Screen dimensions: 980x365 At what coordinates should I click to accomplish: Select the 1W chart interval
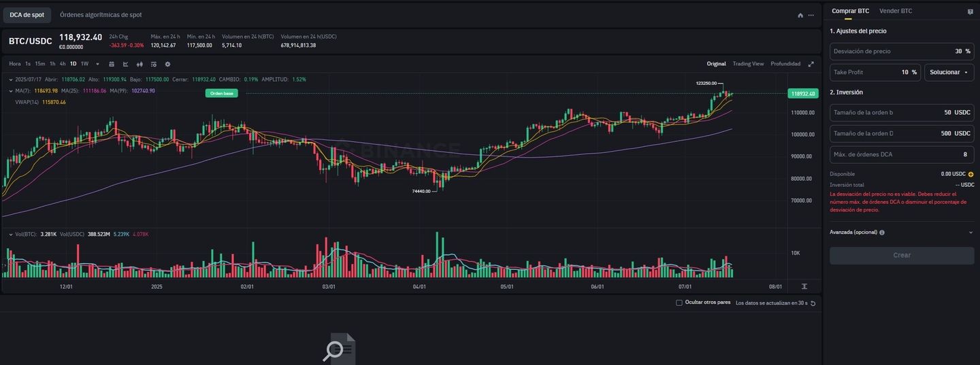coord(84,64)
